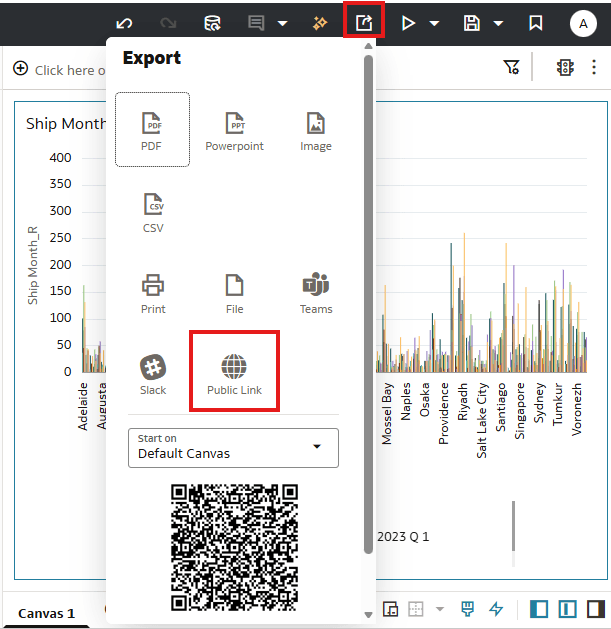
Task: Switch to the Canvas 1 tab
Action: pos(46,613)
